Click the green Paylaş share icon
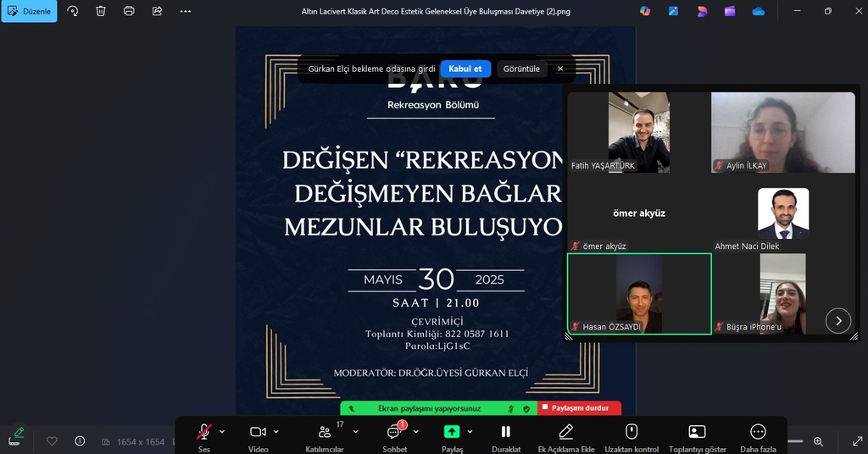This screenshot has height=454, width=868. tap(452, 432)
